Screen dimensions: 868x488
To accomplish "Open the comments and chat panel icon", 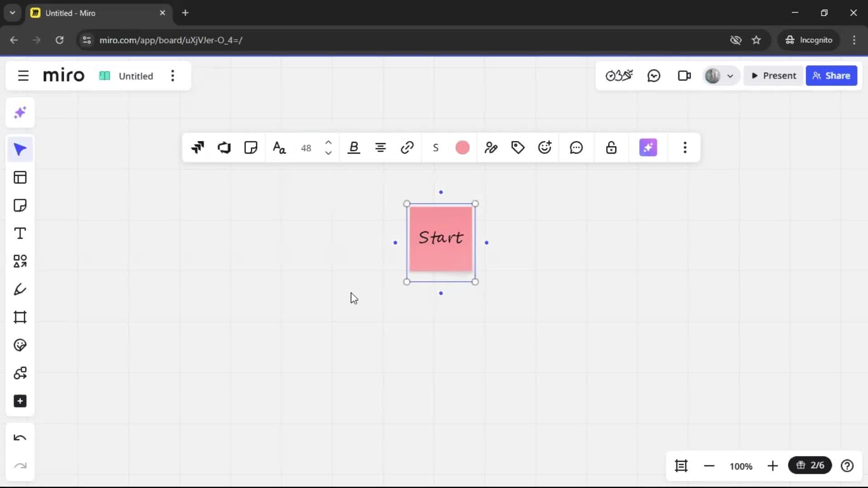I will 654,75.
